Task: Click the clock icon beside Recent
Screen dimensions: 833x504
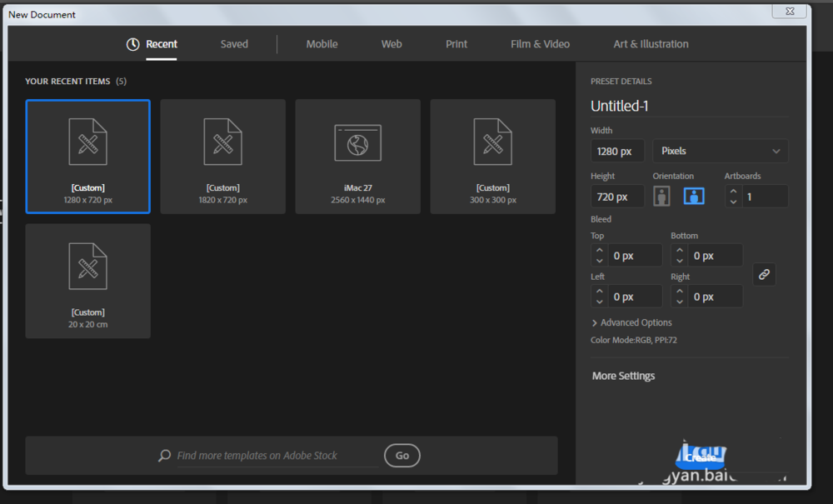Action: [x=132, y=44]
